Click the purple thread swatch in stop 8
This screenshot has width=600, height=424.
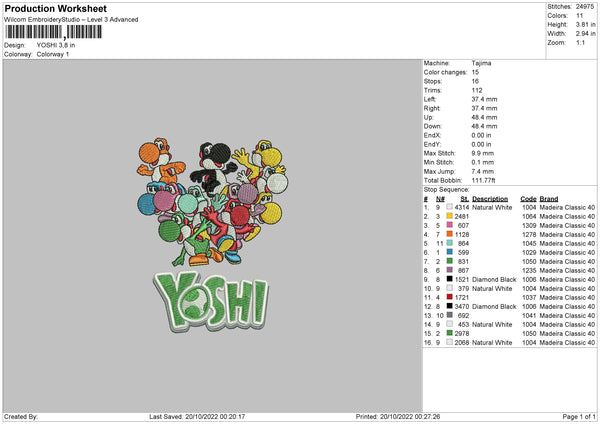pyautogui.click(x=450, y=270)
